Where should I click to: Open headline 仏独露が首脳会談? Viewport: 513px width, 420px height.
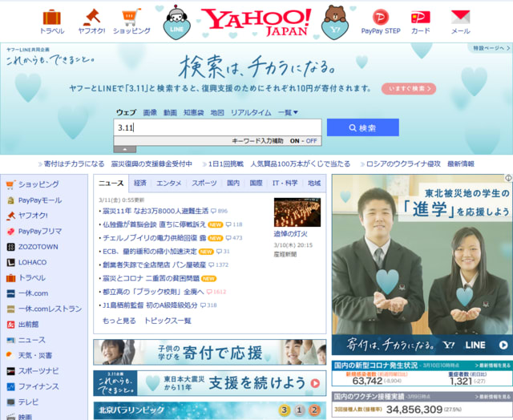click(154, 224)
